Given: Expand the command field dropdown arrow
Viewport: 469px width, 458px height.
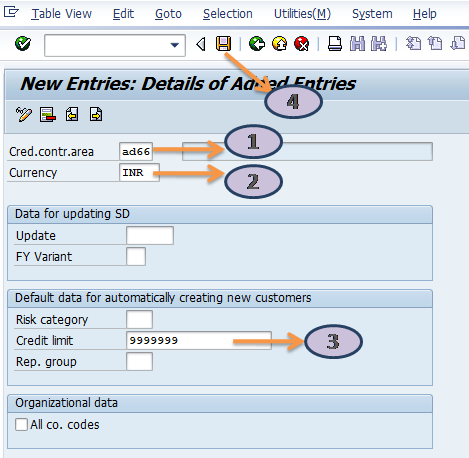Looking at the screenshot, I should pyautogui.click(x=174, y=45).
